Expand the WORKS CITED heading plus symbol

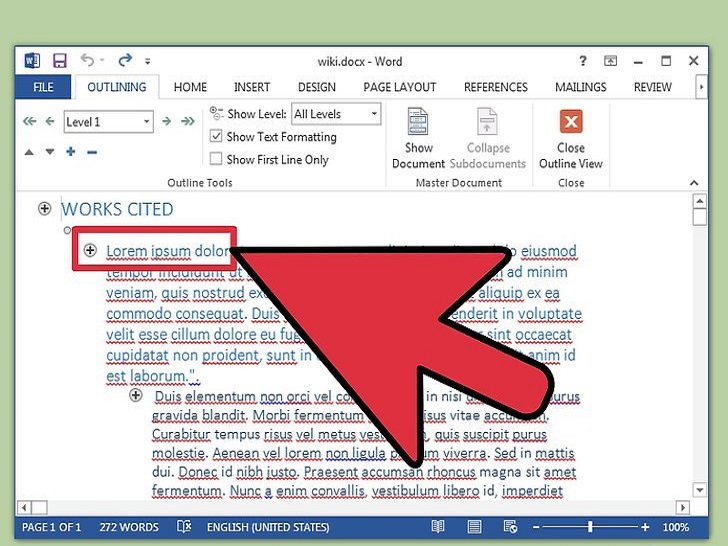[x=44, y=209]
